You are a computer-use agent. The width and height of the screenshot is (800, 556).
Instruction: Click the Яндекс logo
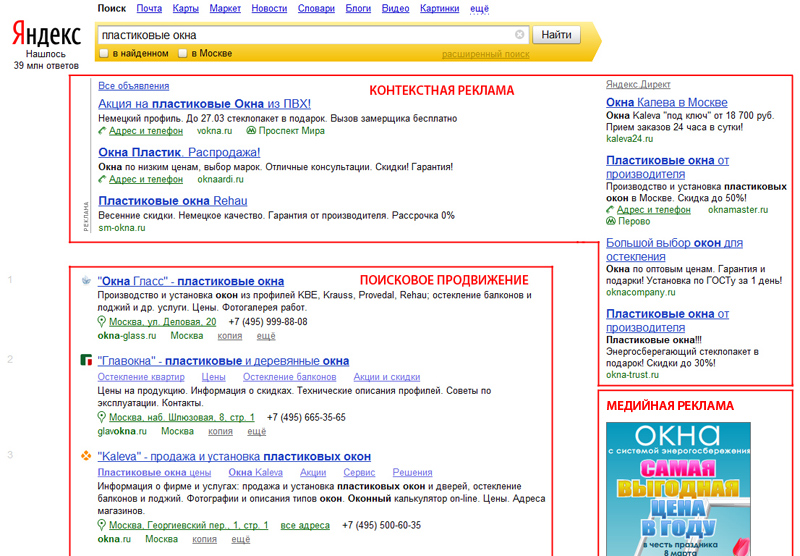46,35
